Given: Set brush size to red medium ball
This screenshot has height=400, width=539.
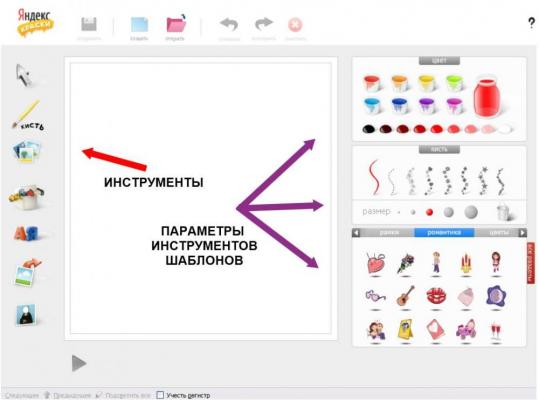Looking at the screenshot, I should [429, 212].
